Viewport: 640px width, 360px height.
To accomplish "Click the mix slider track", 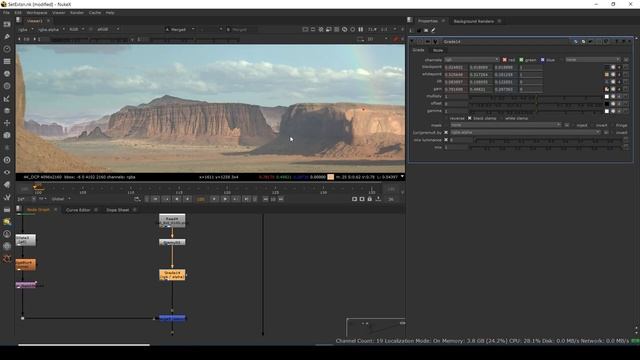I will click(x=546, y=147).
